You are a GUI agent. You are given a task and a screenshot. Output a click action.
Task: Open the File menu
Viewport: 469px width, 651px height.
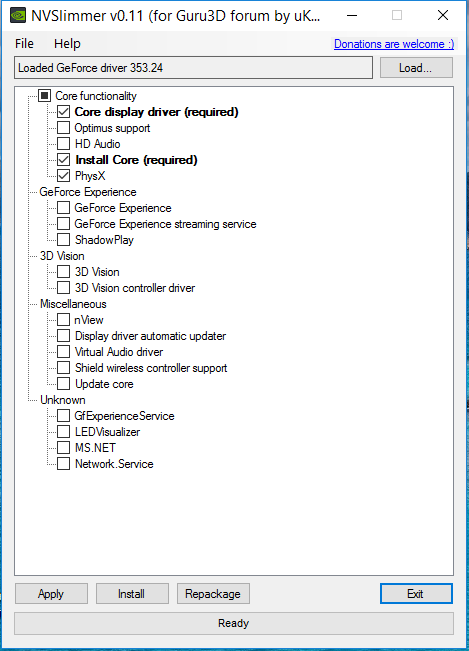pos(24,44)
